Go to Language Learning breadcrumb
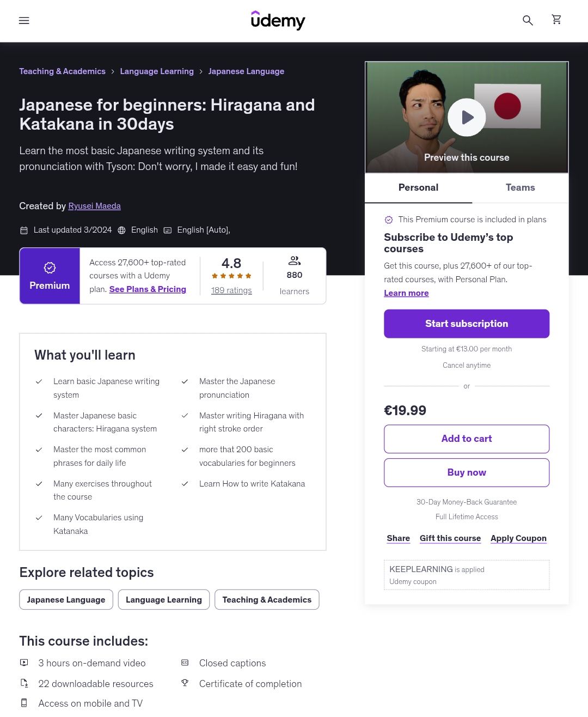588x717 pixels. (157, 71)
